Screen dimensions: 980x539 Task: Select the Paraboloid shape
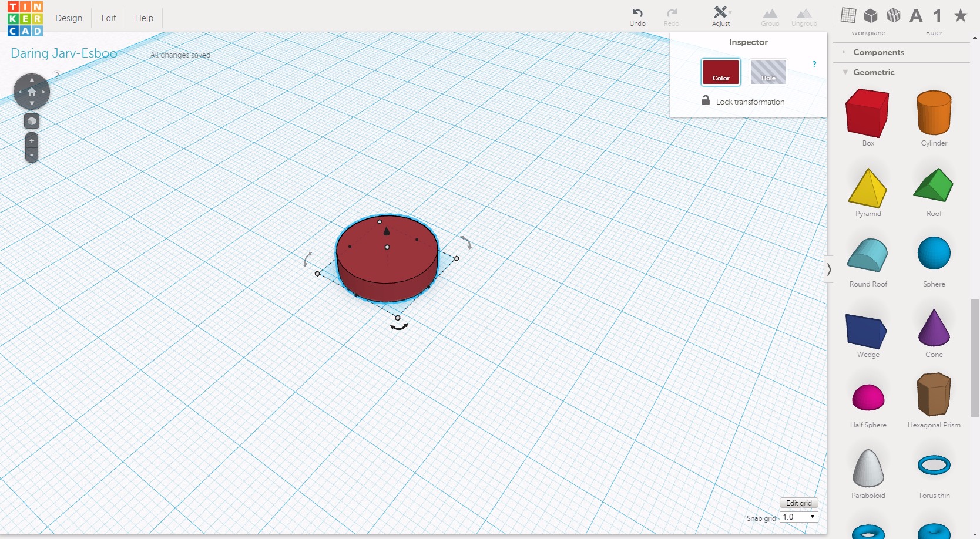868,469
